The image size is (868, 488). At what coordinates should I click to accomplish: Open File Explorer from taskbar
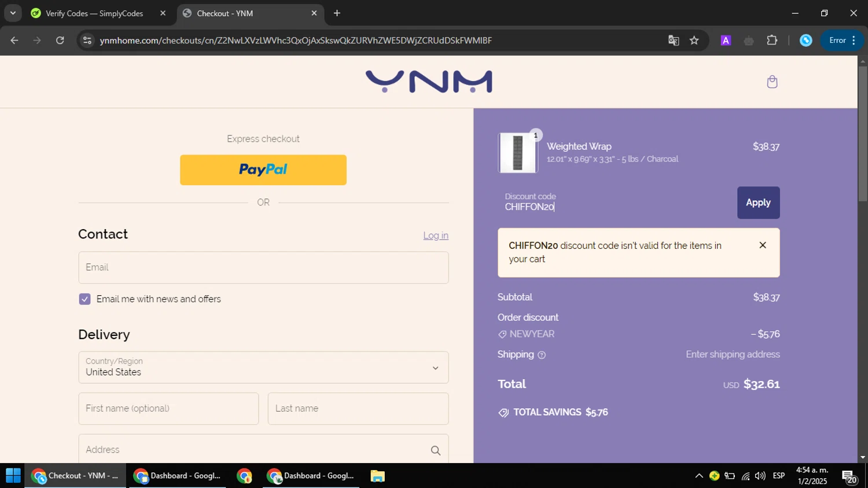378,476
